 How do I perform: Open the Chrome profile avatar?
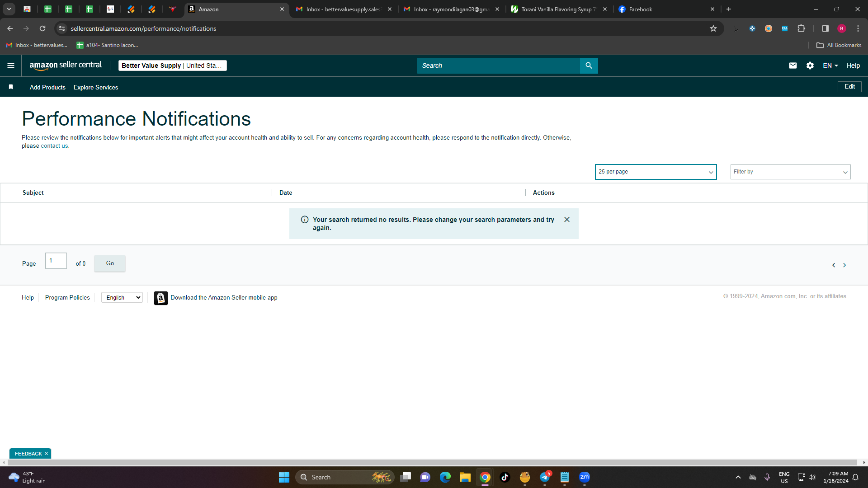pyautogui.click(x=842, y=28)
